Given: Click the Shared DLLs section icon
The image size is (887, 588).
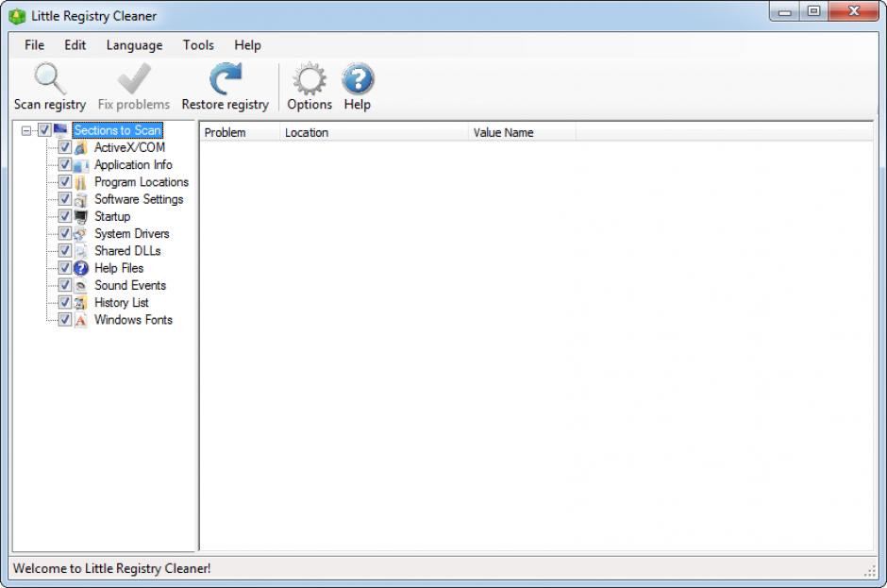Looking at the screenshot, I should [x=81, y=251].
